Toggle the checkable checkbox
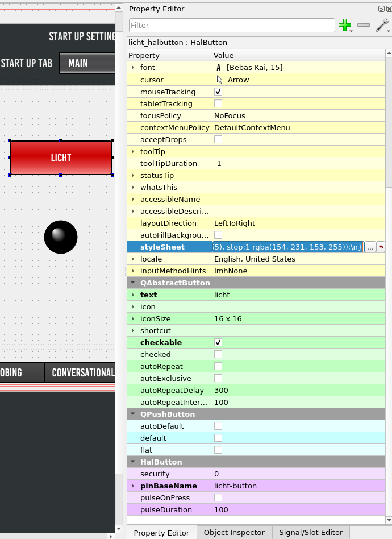392x539 pixels. pos(218,342)
